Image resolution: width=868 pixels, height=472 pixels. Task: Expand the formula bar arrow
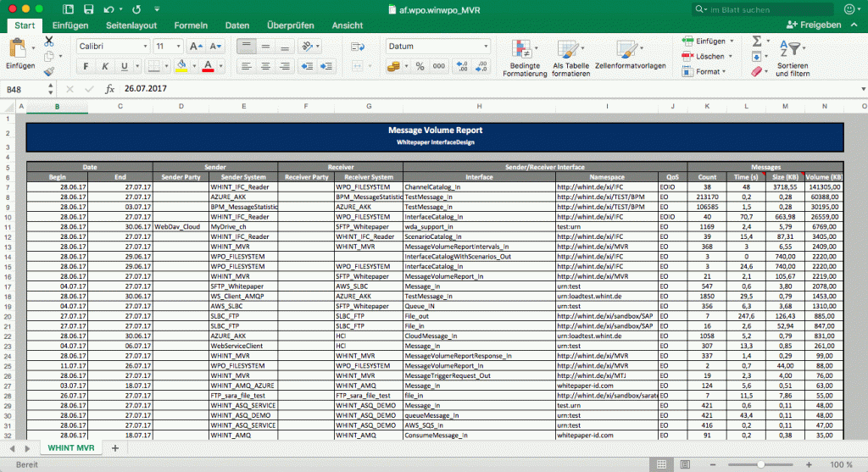pos(862,88)
